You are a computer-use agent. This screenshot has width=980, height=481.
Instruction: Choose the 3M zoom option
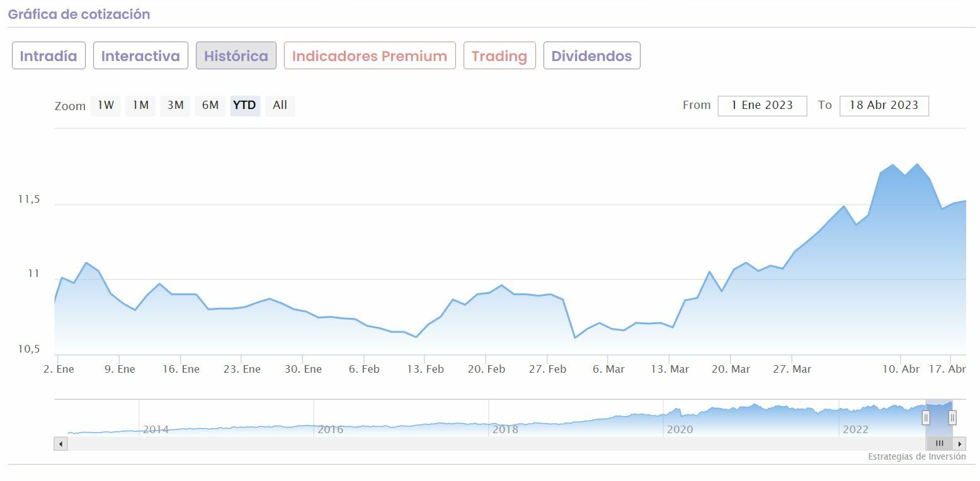pyautogui.click(x=175, y=105)
